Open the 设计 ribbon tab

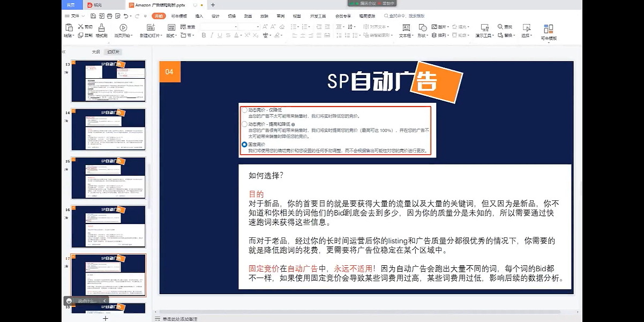pos(215,16)
